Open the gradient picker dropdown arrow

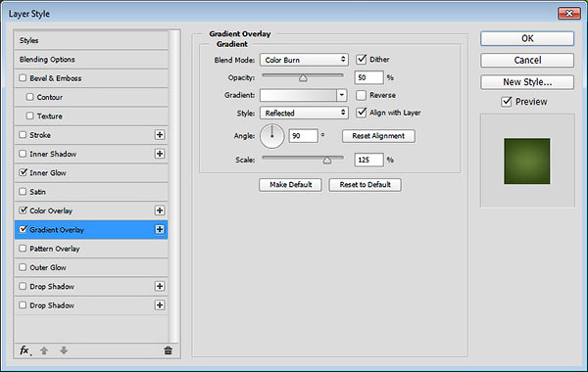click(x=342, y=95)
